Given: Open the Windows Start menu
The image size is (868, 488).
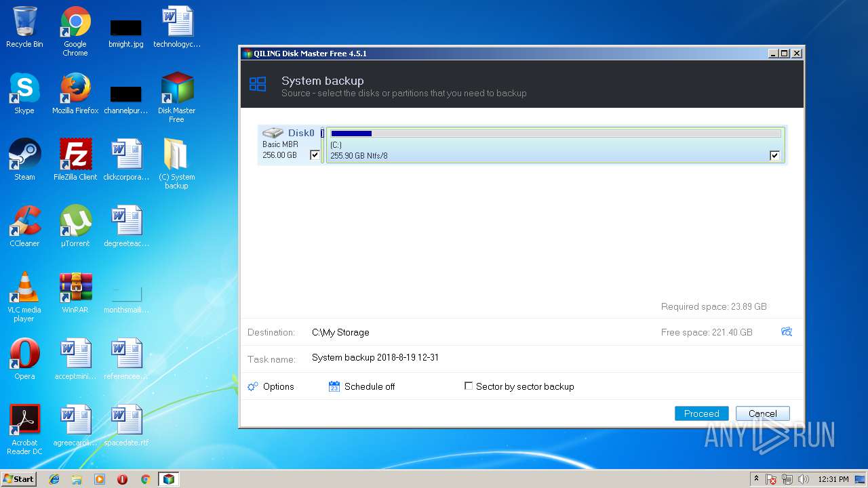Looking at the screenshot, I should point(19,479).
